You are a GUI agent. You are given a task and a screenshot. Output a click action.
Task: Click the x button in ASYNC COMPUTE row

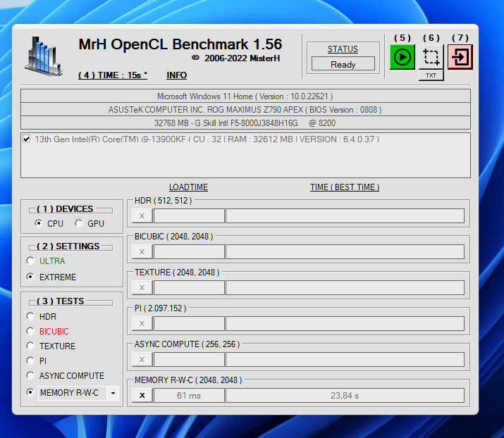coord(142,360)
